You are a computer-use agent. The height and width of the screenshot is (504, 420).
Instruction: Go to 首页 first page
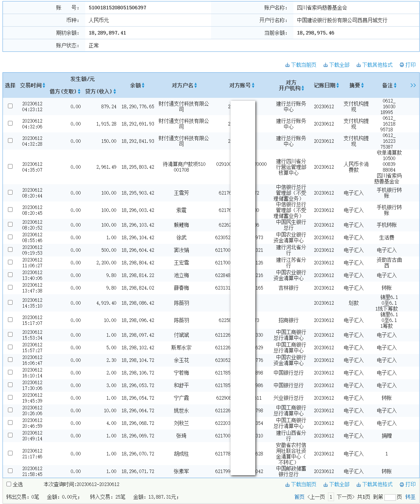300,497
